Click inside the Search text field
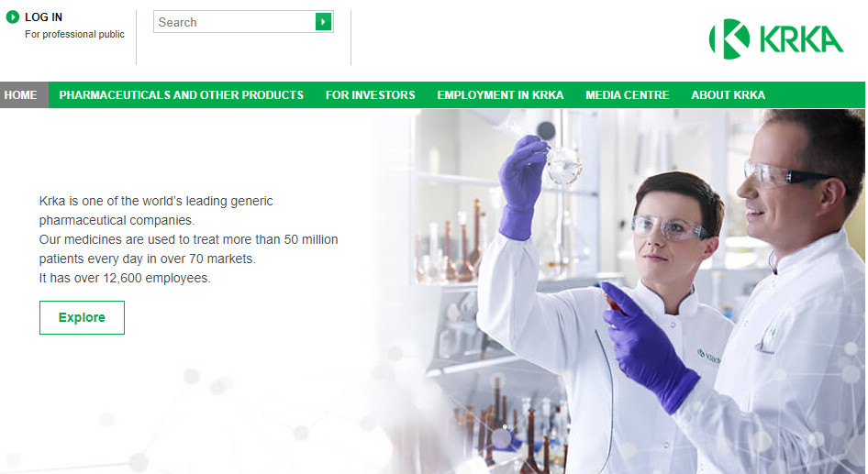Viewport: 868px width, 474px height. click(235, 22)
